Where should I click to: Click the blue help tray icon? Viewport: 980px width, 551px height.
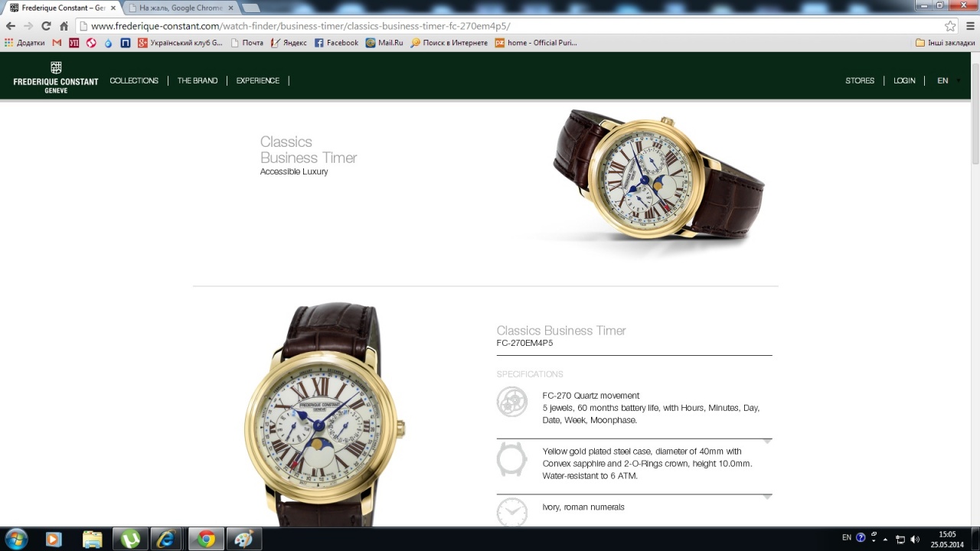[861, 538]
